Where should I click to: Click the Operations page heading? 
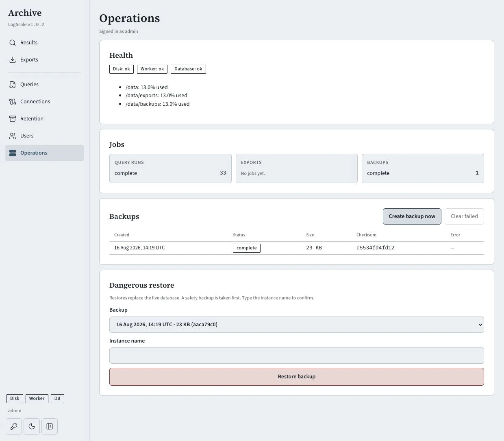click(x=130, y=19)
